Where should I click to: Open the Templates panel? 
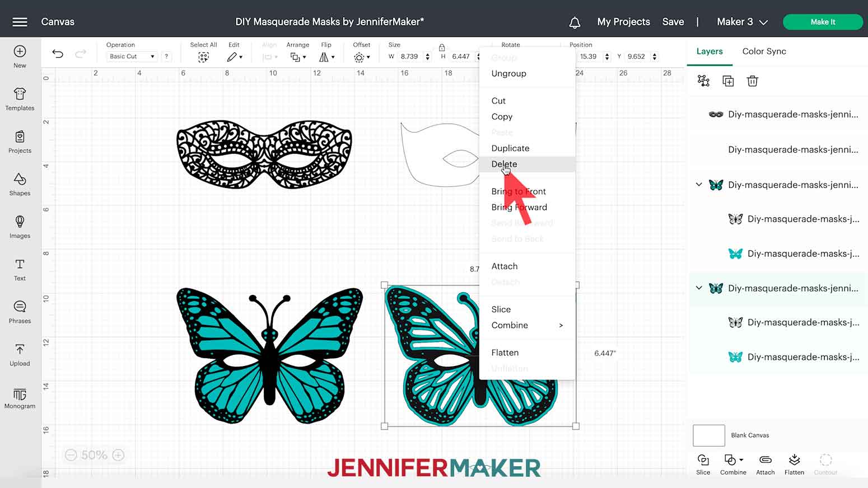[20, 99]
